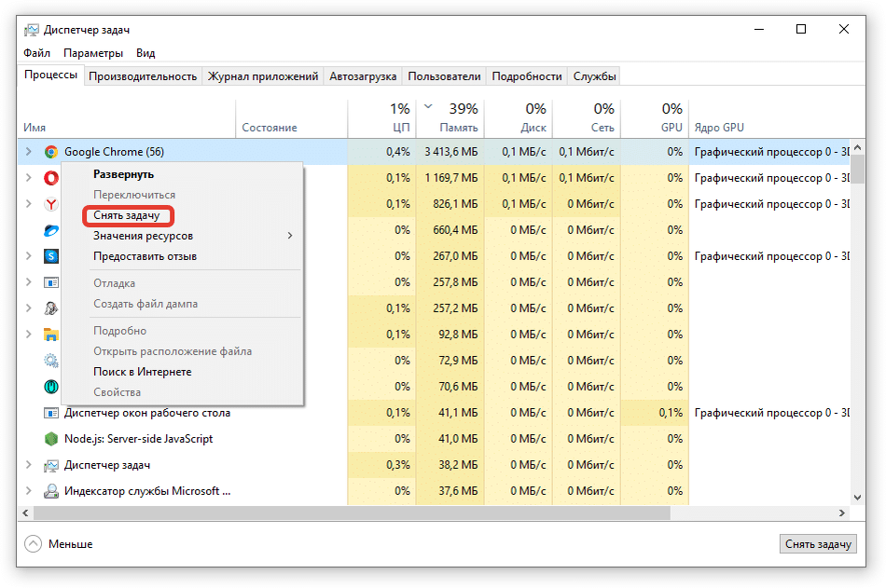Image resolution: width=886 pixels, height=588 pixels.
Task: Click the Opera browser process icon
Action: click(x=51, y=178)
